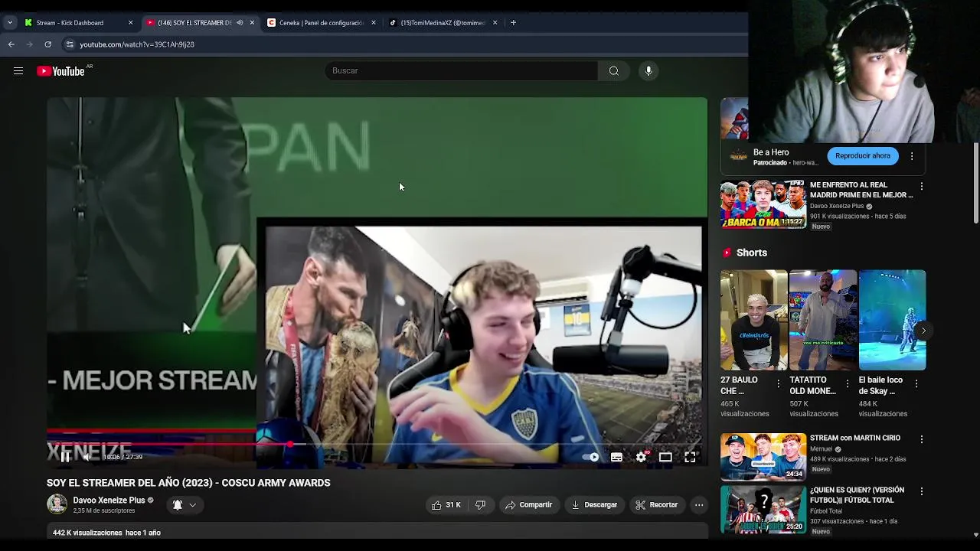Open options for ¿QUIEN ES QUIEN? video
Viewport: 980px width, 551px height.
pyautogui.click(x=922, y=491)
